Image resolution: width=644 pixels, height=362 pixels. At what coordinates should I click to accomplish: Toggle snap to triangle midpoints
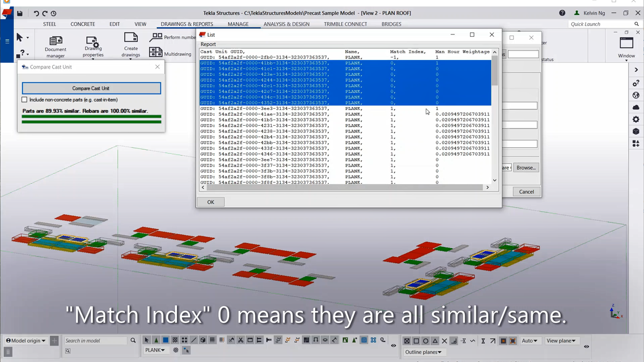click(435, 340)
